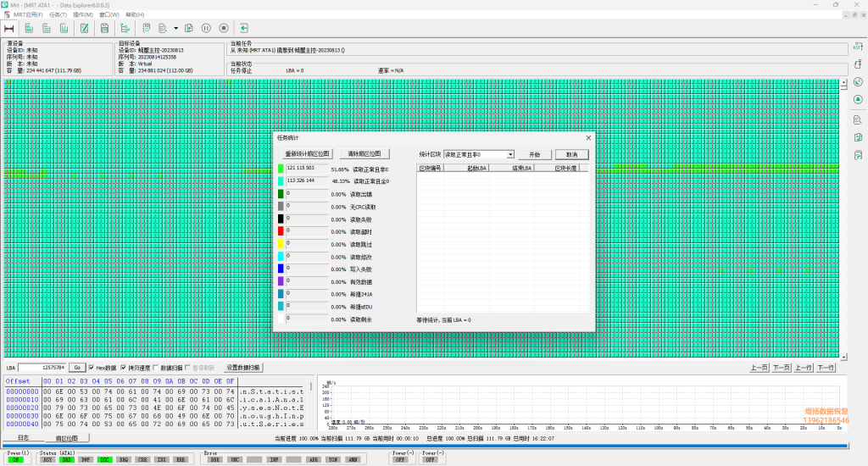868x466 pixels.
Task: Click the second green document toolbar icon
Action: coord(47,28)
